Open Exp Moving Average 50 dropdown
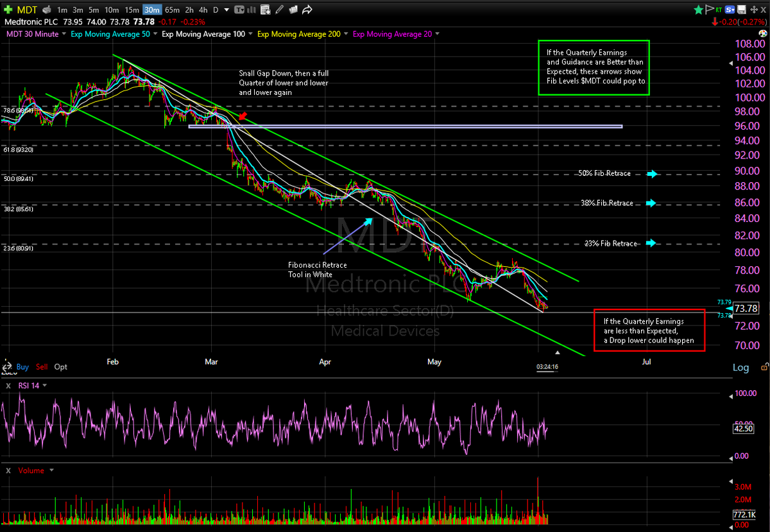The width and height of the screenshot is (770, 532). [155, 34]
